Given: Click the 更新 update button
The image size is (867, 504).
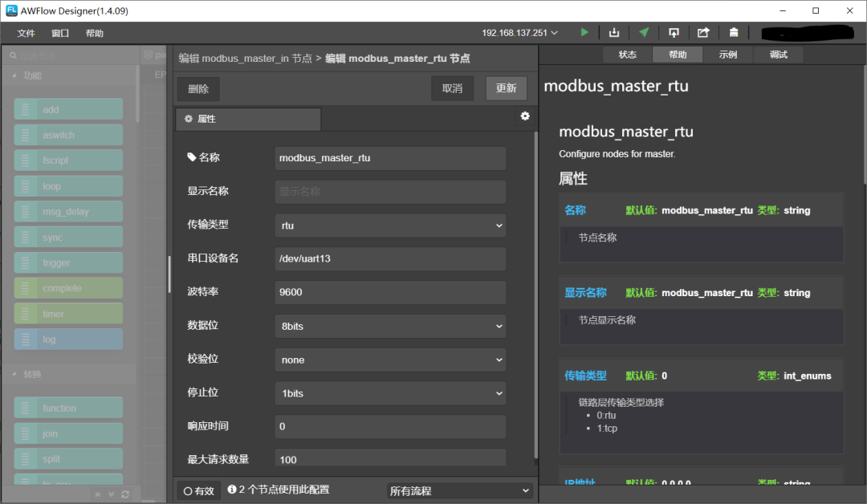Looking at the screenshot, I should coord(506,88).
